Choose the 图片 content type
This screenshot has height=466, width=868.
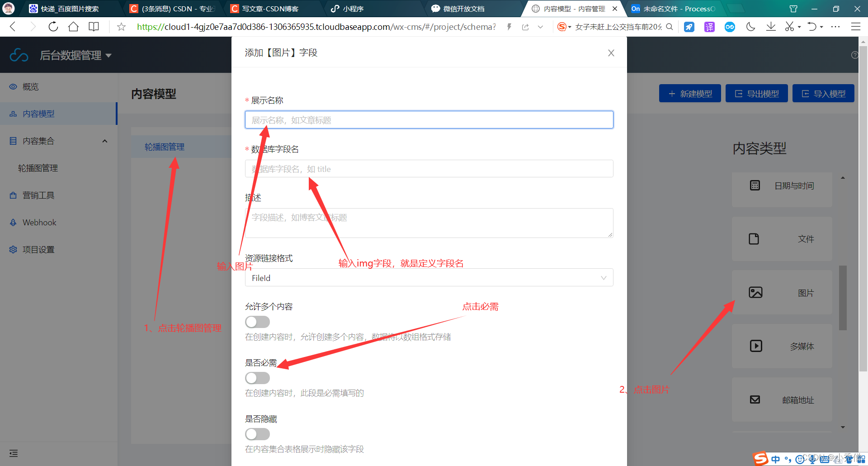coord(782,293)
